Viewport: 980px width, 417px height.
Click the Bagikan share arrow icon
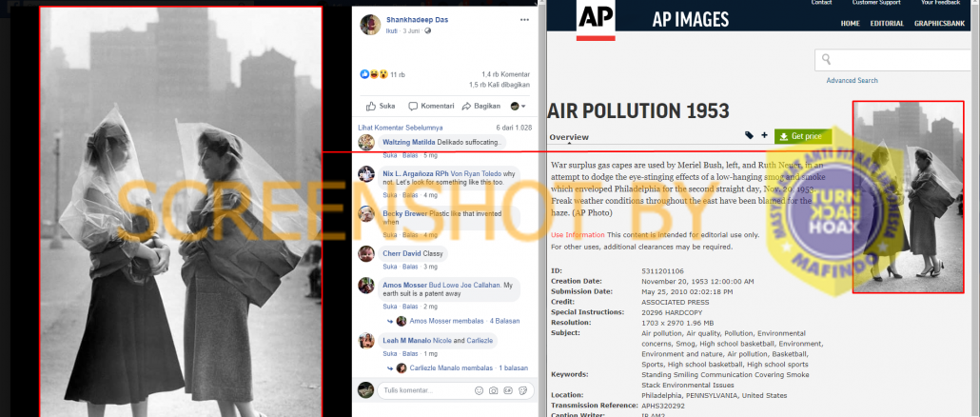point(467,106)
